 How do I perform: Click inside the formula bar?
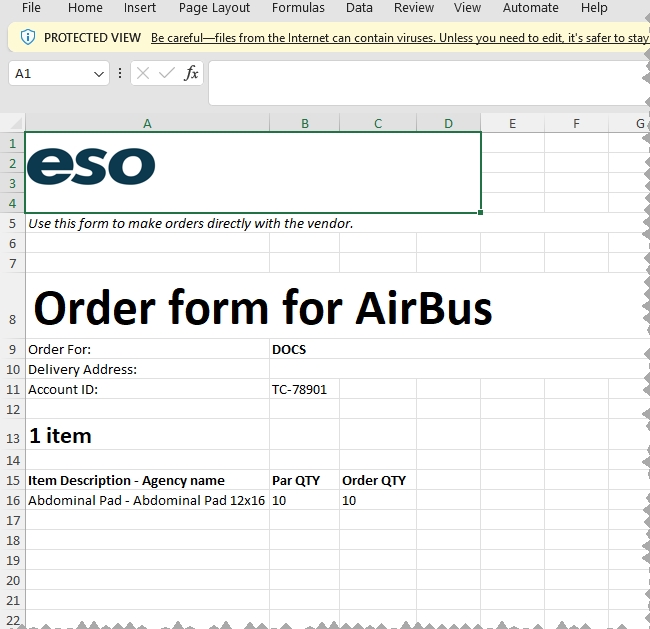pyautogui.click(x=427, y=83)
